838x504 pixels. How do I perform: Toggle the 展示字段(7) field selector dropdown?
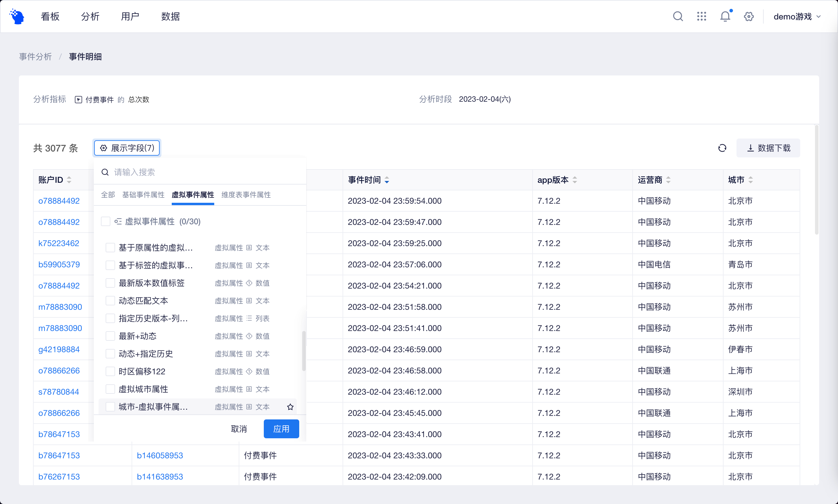[127, 148]
